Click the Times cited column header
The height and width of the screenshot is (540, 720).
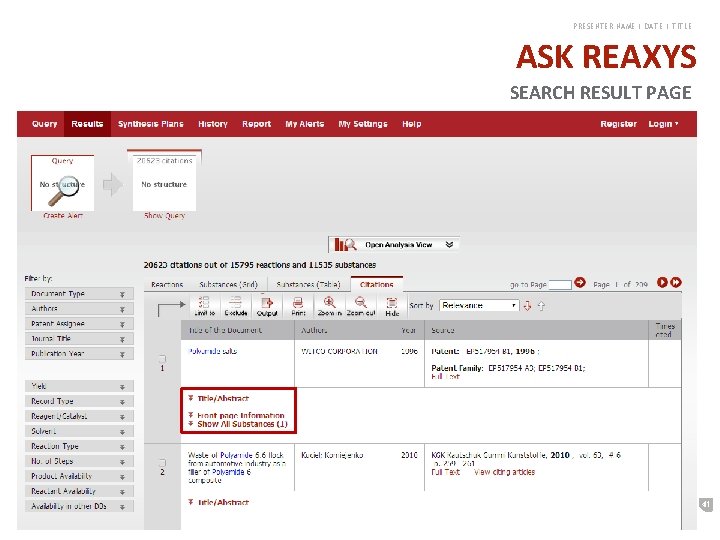click(x=665, y=330)
